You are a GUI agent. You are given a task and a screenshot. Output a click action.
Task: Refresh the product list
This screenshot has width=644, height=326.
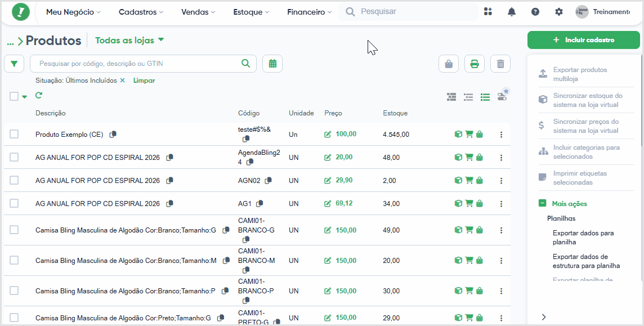(x=39, y=96)
